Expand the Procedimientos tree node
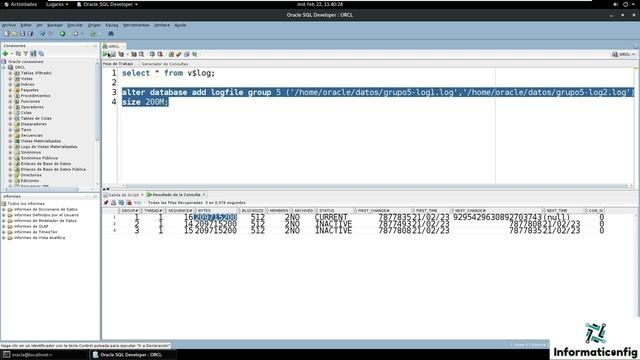 10,96
